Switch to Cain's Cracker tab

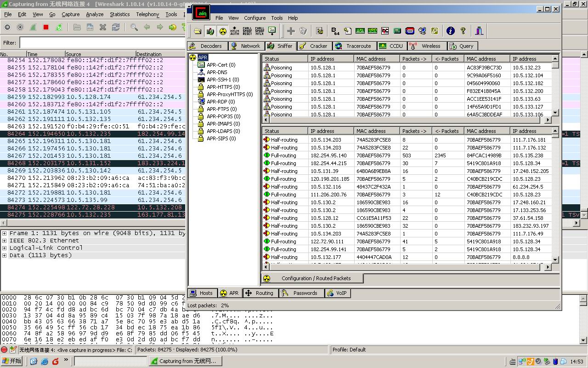click(x=314, y=46)
